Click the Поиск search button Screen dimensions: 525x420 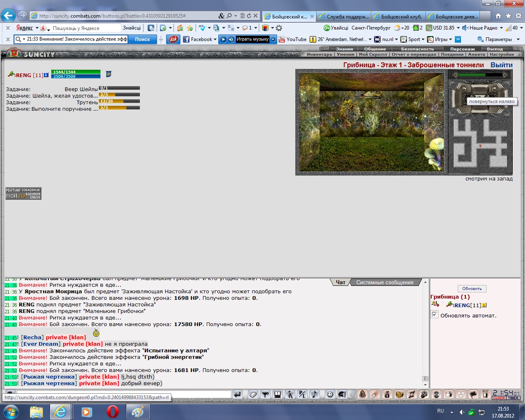(x=142, y=39)
